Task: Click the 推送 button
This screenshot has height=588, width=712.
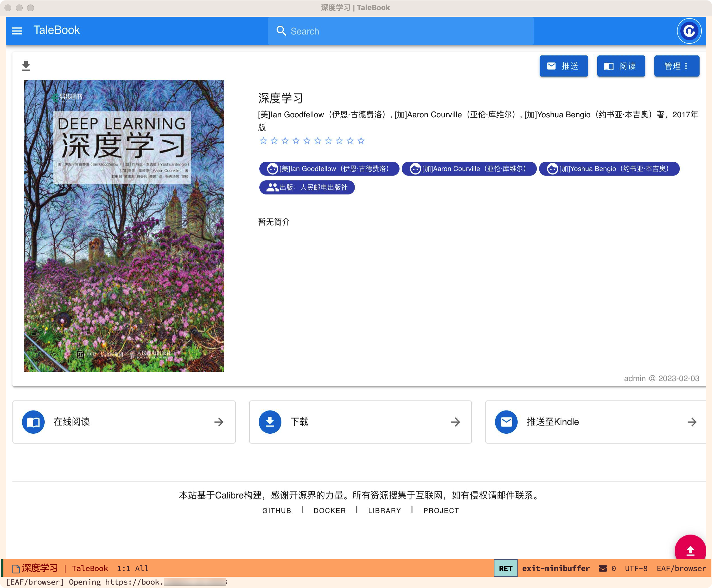Action: [563, 66]
